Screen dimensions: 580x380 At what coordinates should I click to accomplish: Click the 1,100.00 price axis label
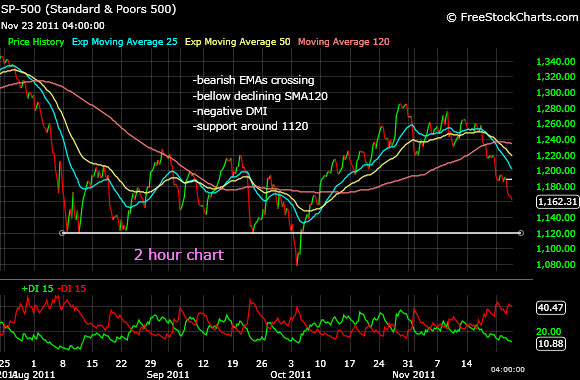point(556,249)
